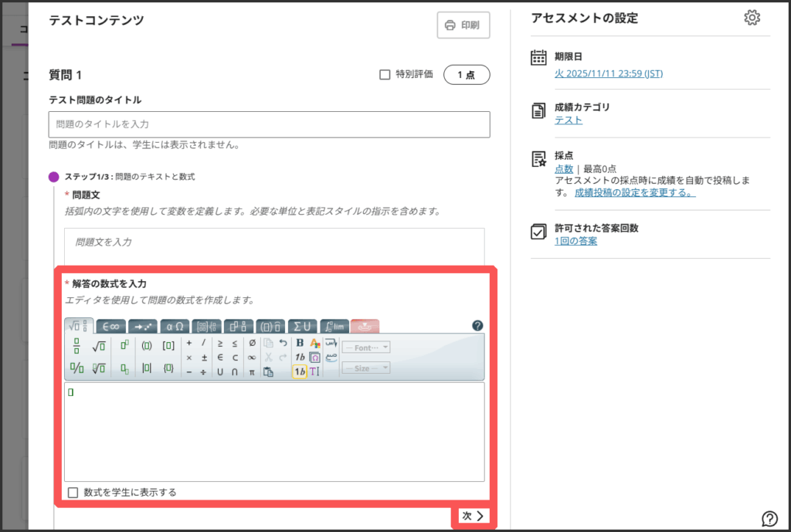
Task: Open the Size dropdown
Action: coord(365,368)
